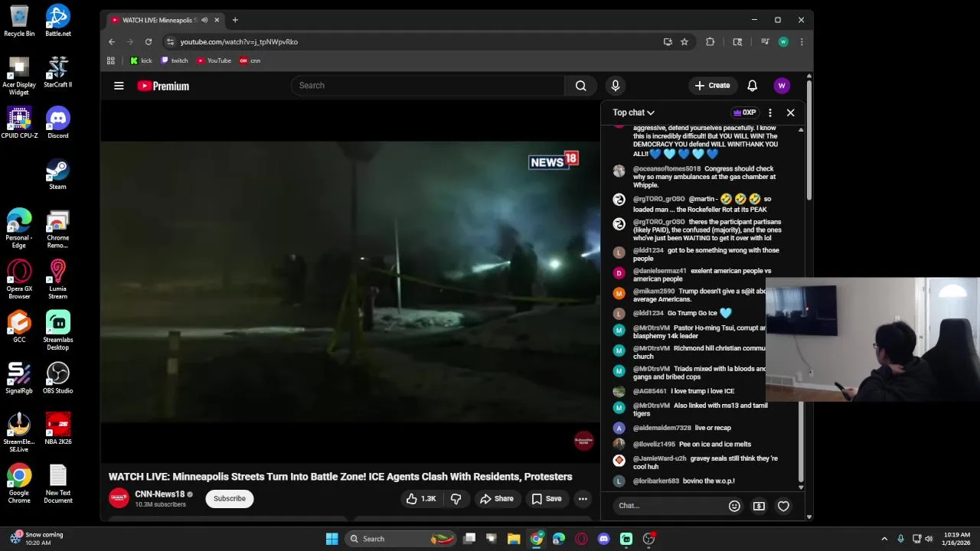Screen dimensions: 980x551
Task: Open live chat options three-dot menu
Action: pos(770,112)
